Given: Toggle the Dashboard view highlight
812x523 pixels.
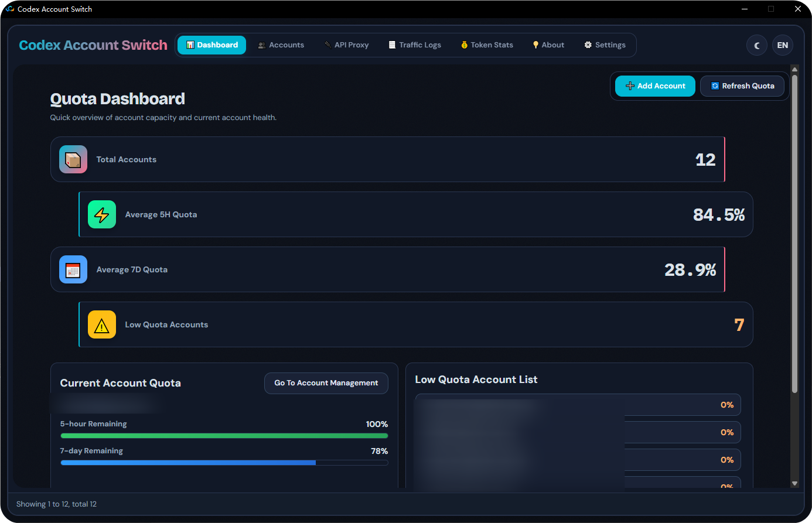Looking at the screenshot, I should 211,45.
